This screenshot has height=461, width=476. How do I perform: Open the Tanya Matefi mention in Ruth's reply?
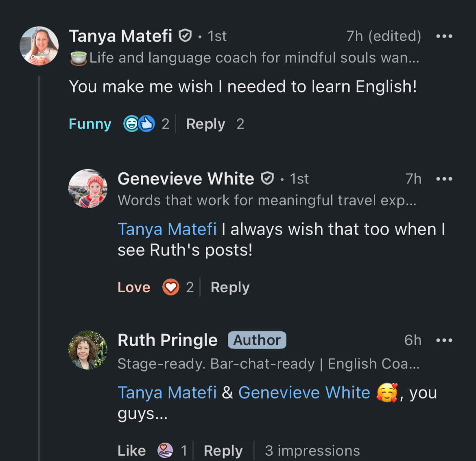(x=167, y=393)
